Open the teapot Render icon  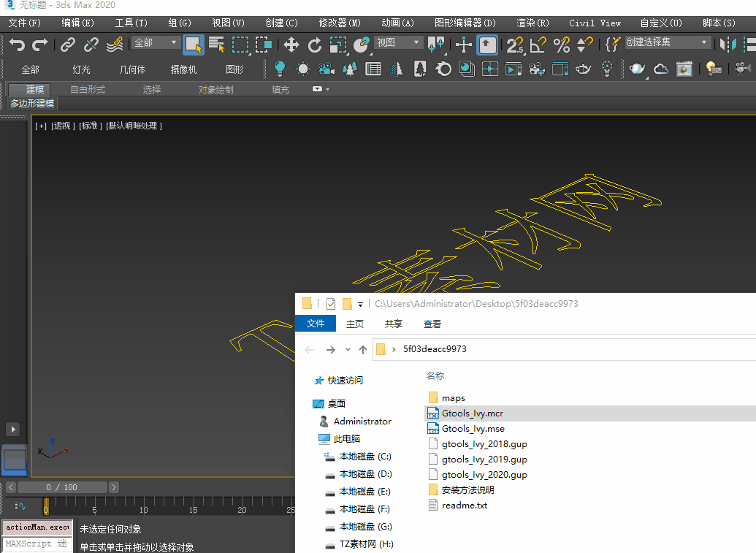[638, 69]
